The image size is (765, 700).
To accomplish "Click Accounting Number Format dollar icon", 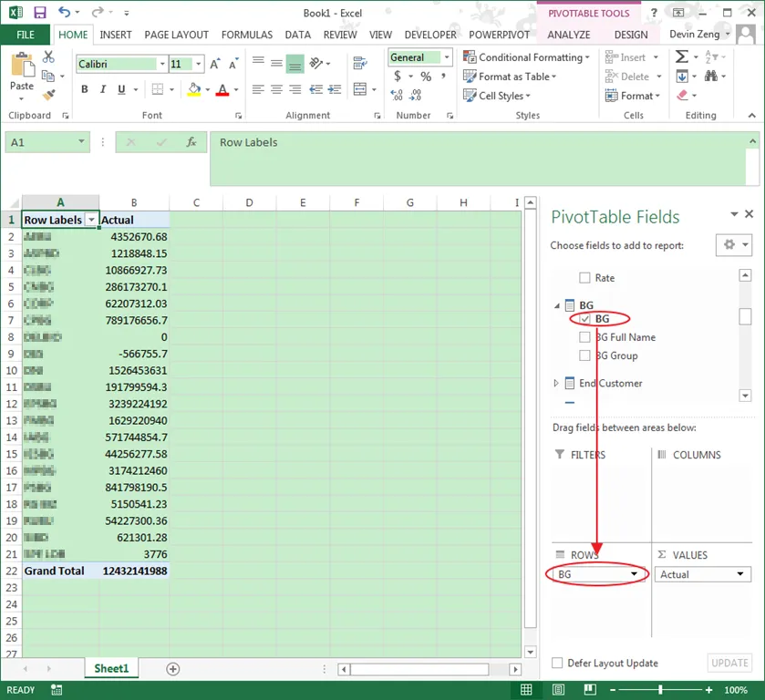I will point(398,76).
